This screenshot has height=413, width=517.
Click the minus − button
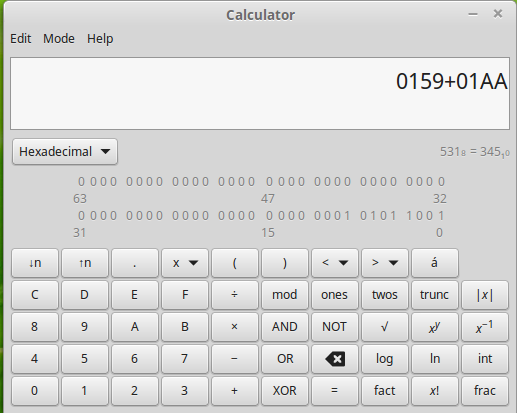point(235,359)
